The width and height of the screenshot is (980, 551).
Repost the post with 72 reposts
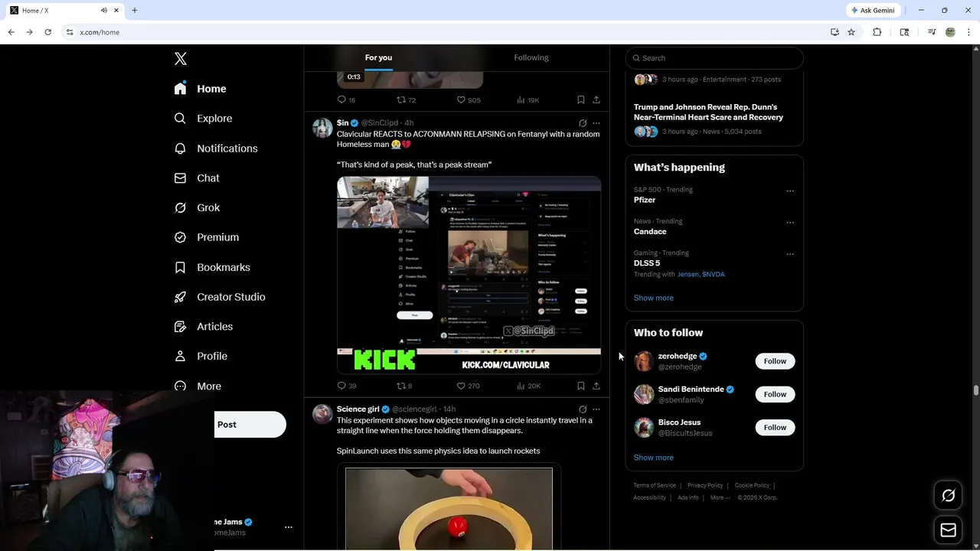406,99
